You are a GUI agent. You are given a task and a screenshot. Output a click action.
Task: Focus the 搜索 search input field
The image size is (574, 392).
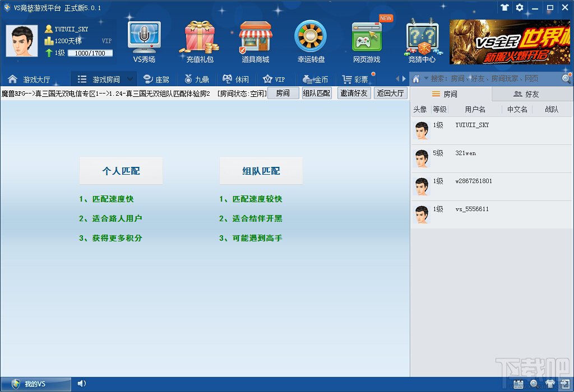(x=494, y=78)
